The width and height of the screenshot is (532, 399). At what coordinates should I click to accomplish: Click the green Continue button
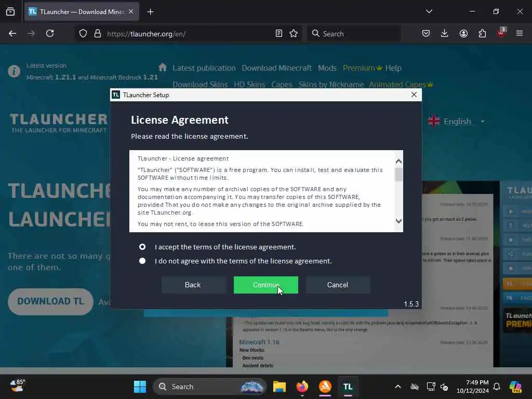(x=266, y=285)
